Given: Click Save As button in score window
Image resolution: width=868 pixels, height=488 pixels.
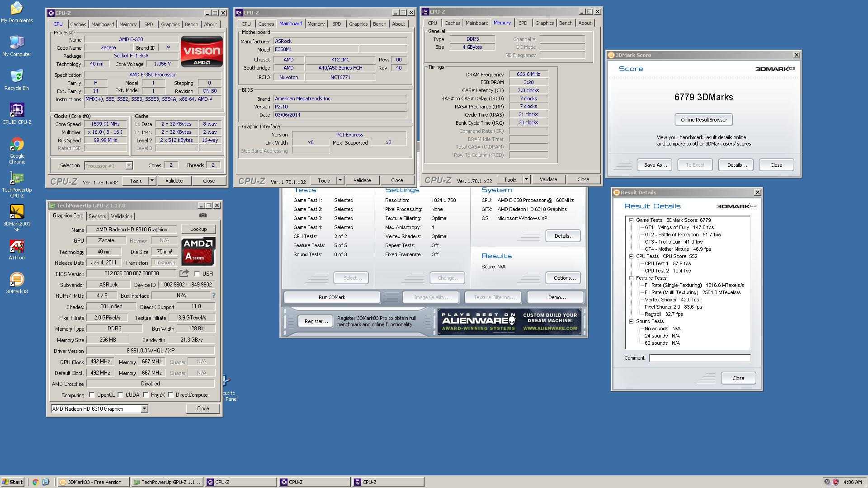Looking at the screenshot, I should point(655,165).
